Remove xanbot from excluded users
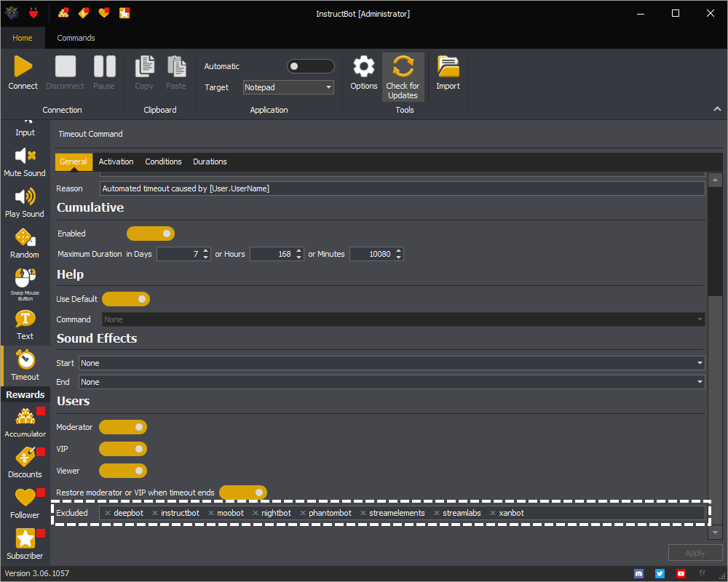The width and height of the screenshot is (728, 582). (493, 513)
